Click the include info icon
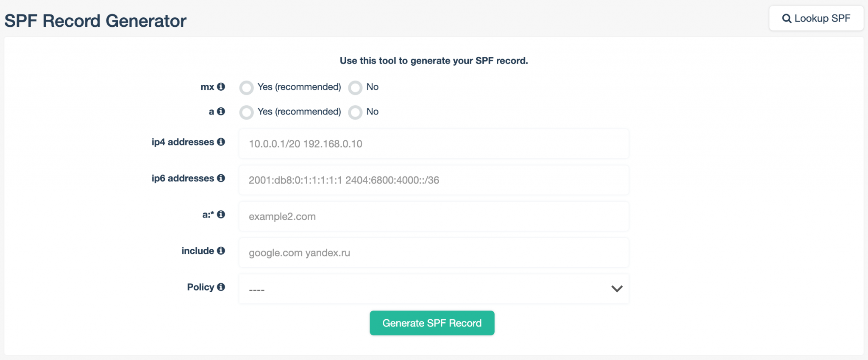The width and height of the screenshot is (868, 360). click(221, 251)
